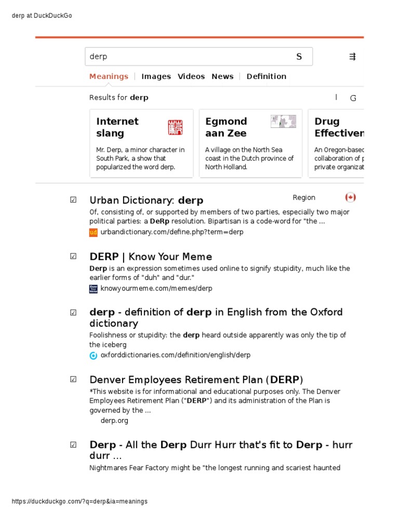Open Oxford dictionary derp definition link

point(216,317)
